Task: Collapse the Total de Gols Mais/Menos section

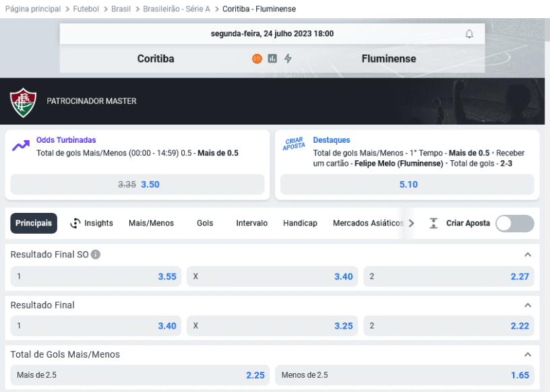Action: point(528,354)
